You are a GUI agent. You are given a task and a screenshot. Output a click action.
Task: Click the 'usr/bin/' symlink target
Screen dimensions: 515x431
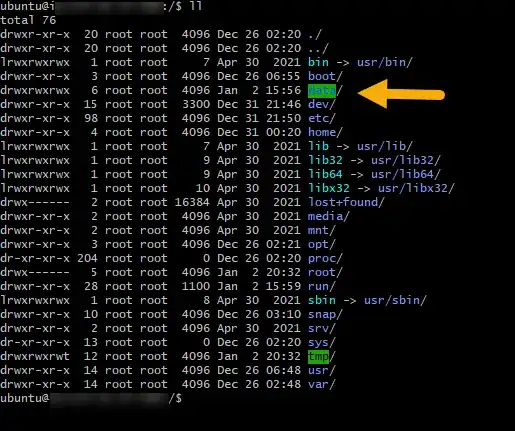[385, 62]
